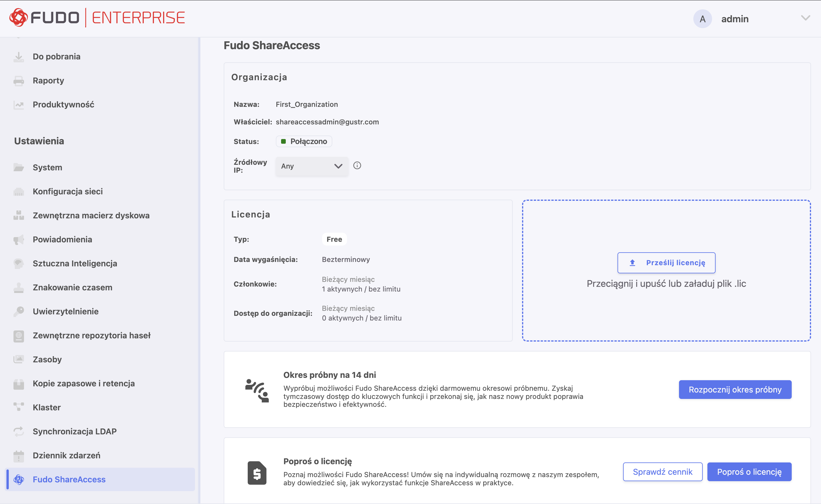Image resolution: width=821 pixels, height=504 pixels.
Task: Click the Uwierzytelnienie key icon
Action: [x=19, y=311]
